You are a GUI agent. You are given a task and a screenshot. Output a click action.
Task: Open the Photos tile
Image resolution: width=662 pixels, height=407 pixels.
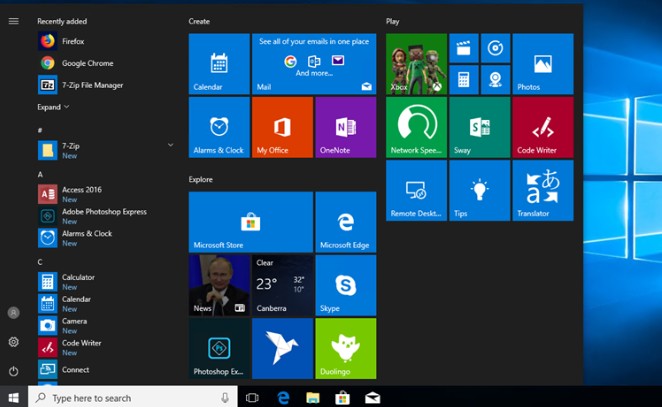(x=543, y=64)
